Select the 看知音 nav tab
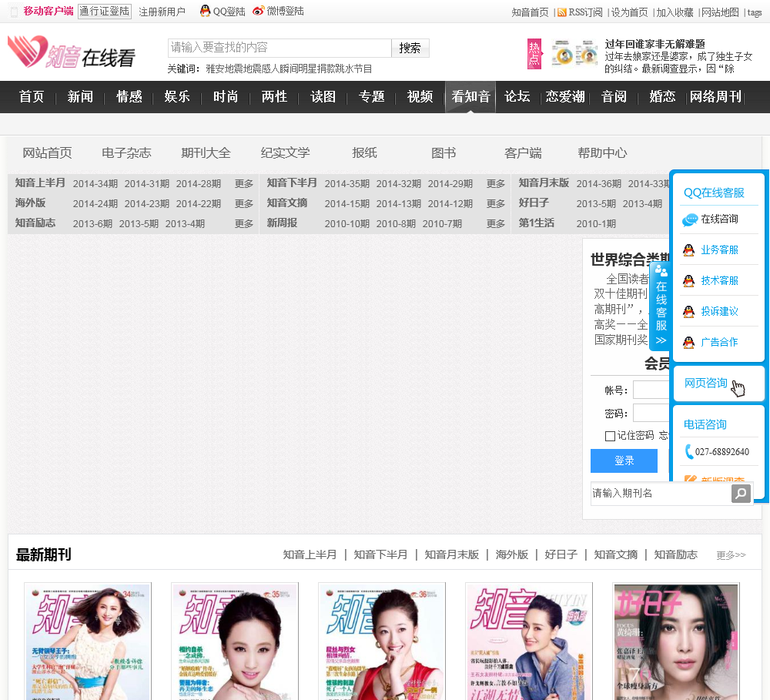770x700 pixels. (470, 97)
